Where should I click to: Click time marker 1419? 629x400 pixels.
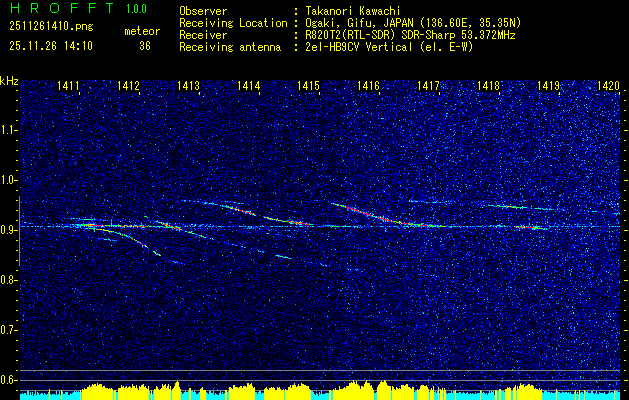point(548,85)
